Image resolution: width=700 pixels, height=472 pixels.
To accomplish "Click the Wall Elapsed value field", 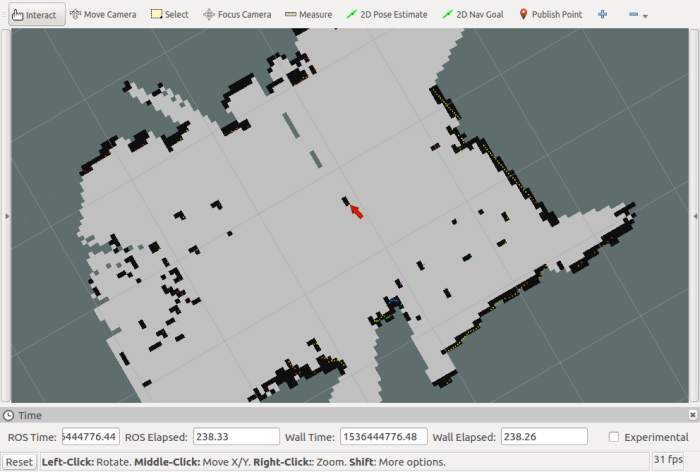I will (542, 436).
